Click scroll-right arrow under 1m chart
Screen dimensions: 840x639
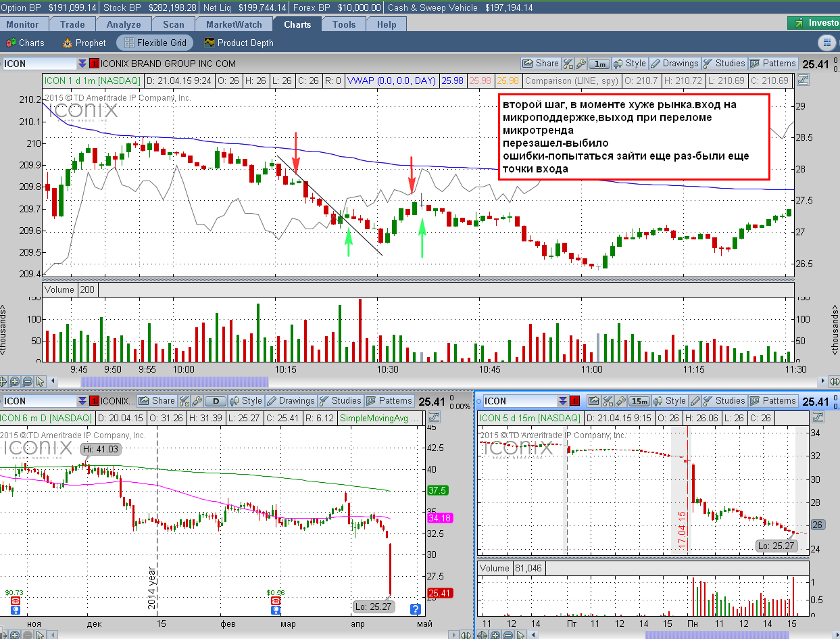[x=822, y=381]
